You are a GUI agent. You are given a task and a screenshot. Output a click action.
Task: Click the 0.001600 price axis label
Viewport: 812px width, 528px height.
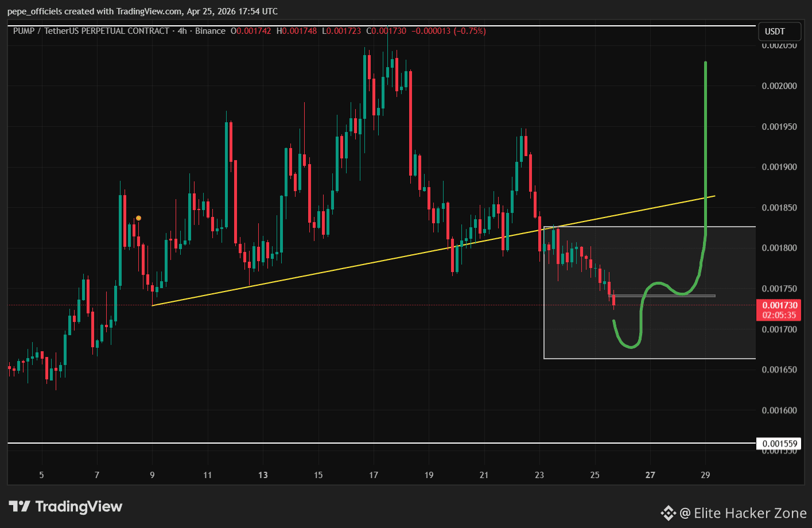point(779,410)
